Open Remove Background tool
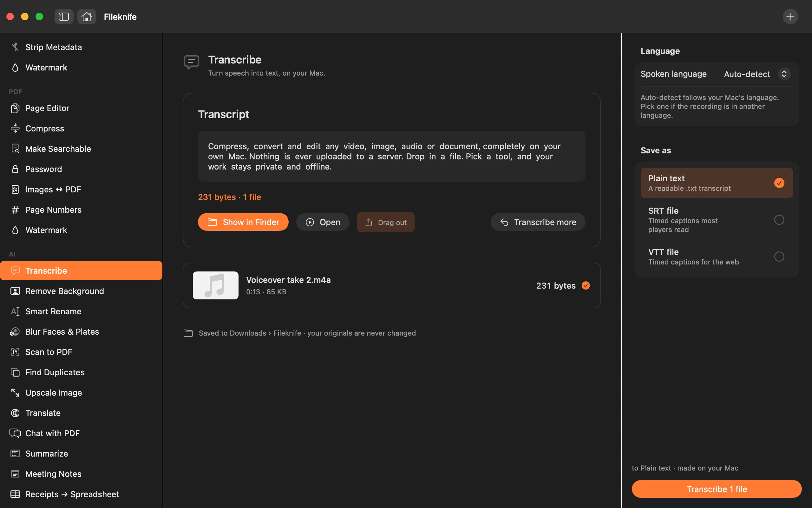The image size is (812, 508). (x=81, y=291)
